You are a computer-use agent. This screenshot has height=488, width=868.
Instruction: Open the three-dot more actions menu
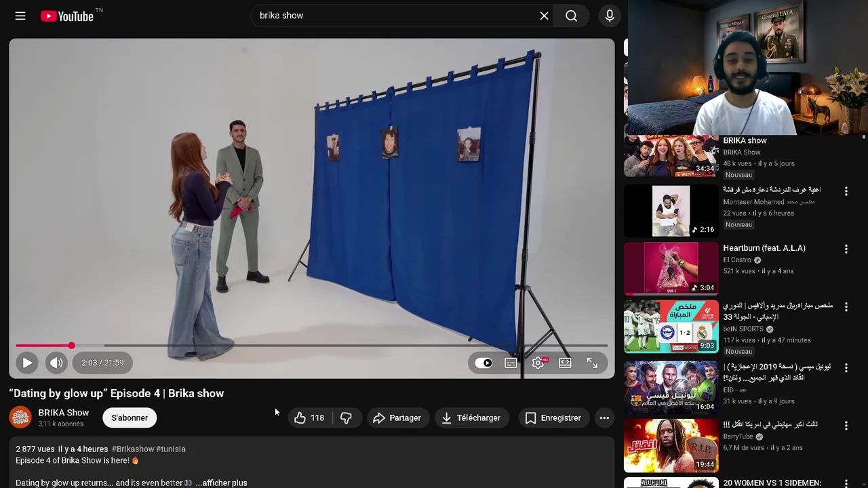(x=604, y=418)
